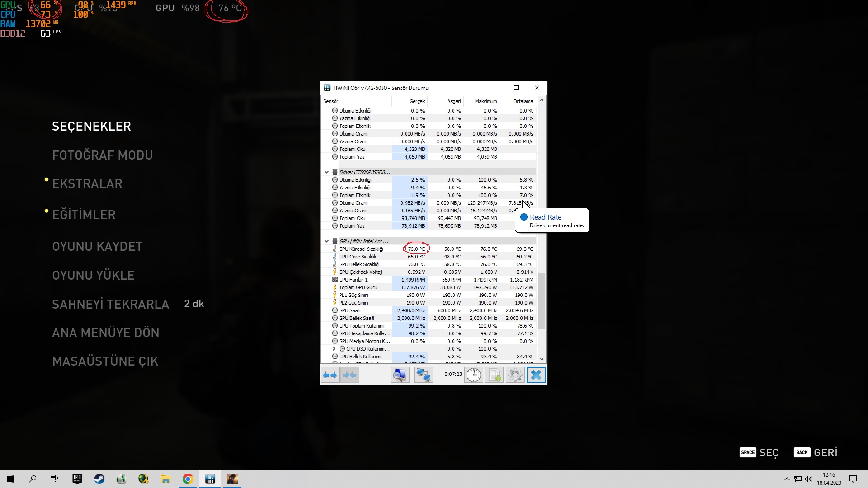Start logging with sheet plus icon
The width and height of the screenshot is (868, 488).
click(x=494, y=375)
